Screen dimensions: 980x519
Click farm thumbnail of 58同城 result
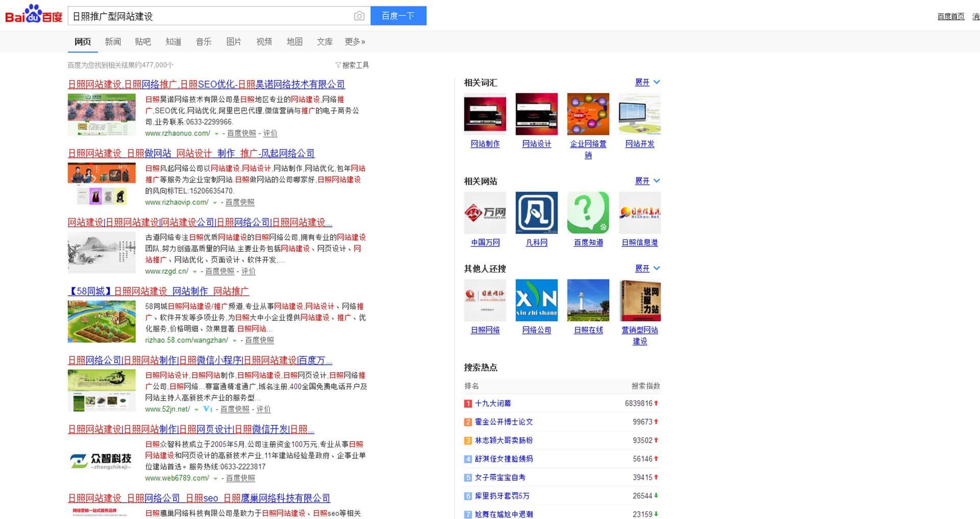click(102, 321)
